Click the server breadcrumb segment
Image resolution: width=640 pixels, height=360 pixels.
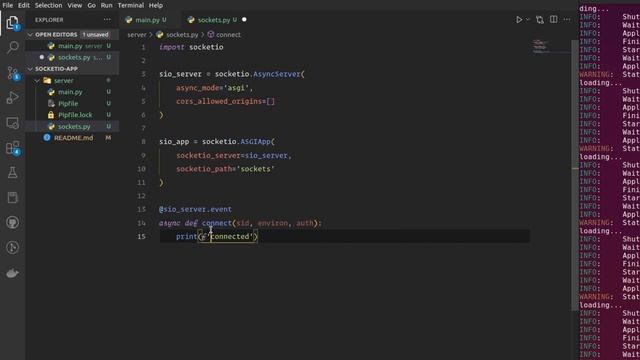click(x=137, y=35)
